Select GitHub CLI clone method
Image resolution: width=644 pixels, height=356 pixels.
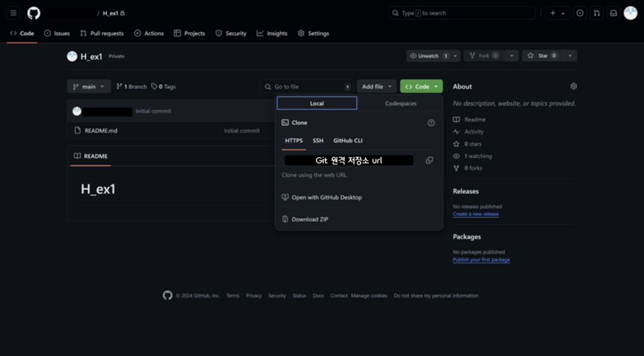click(x=348, y=141)
